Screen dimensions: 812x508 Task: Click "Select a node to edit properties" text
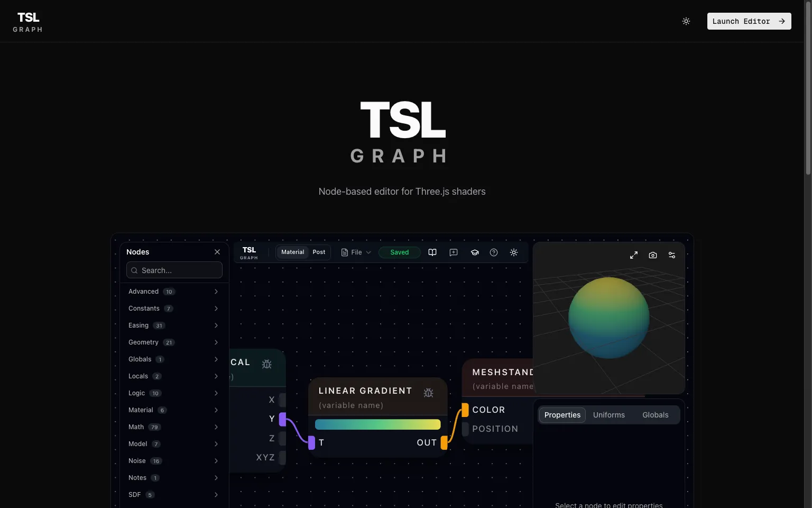click(608, 505)
